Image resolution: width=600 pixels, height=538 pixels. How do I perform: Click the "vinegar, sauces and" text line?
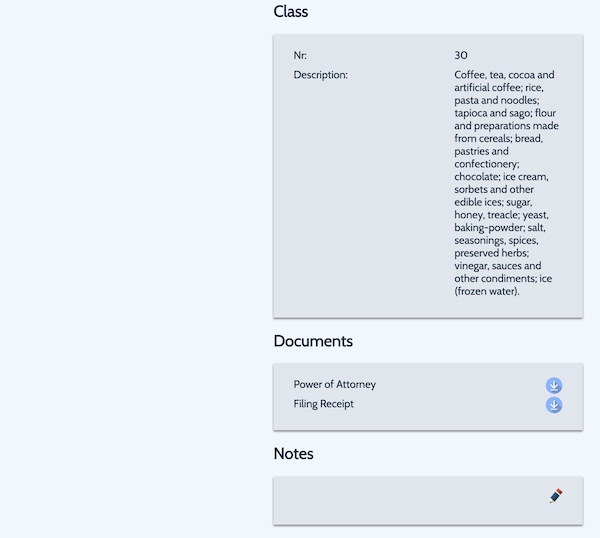pos(498,266)
